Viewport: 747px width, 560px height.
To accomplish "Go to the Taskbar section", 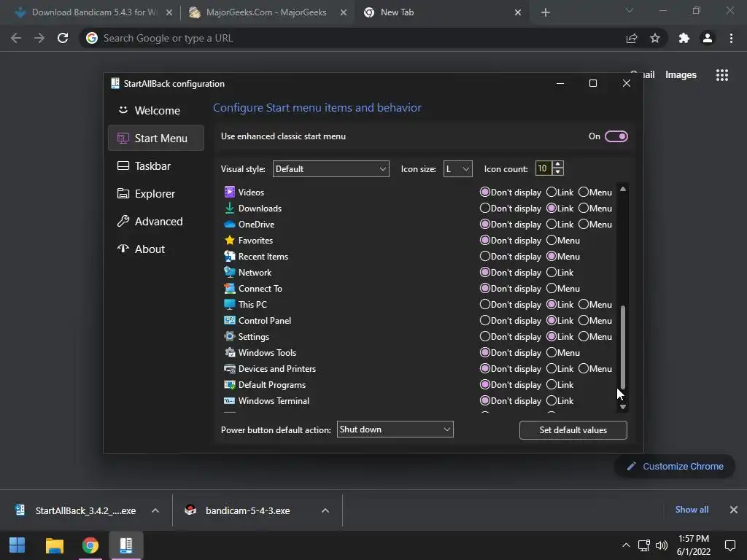I will [156, 166].
